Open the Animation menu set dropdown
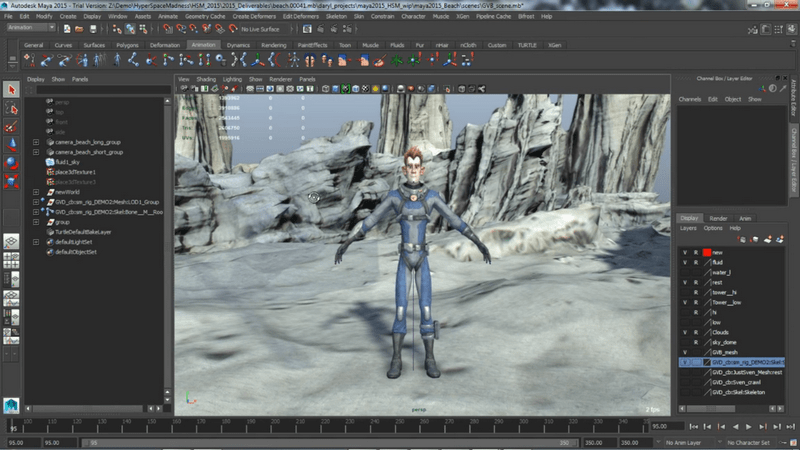 coord(31,28)
